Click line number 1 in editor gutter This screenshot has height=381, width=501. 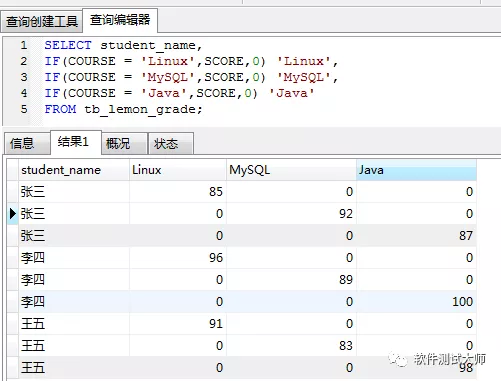[23, 45]
